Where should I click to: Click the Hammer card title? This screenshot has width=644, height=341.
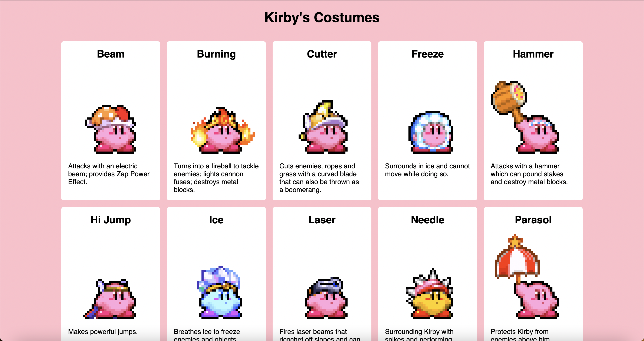click(533, 54)
